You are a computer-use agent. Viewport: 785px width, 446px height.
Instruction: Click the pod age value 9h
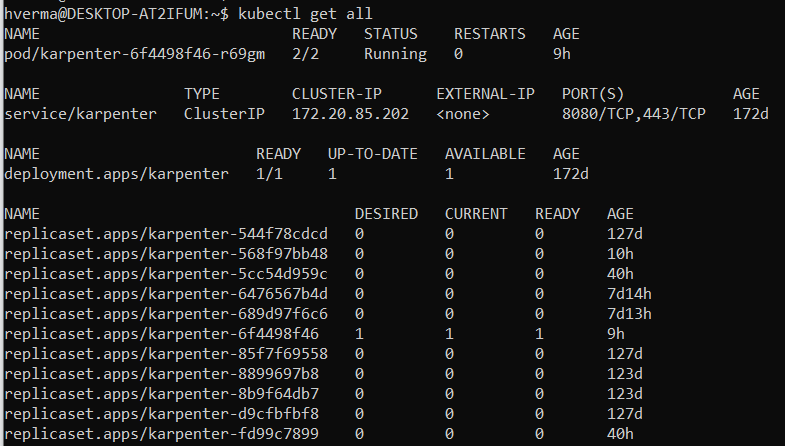click(x=562, y=54)
